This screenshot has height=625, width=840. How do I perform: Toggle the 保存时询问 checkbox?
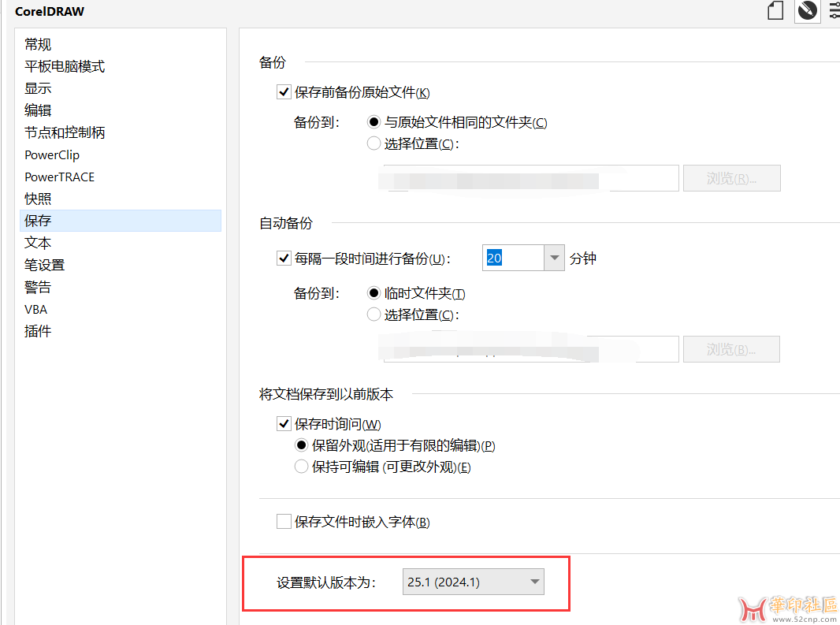(x=284, y=424)
